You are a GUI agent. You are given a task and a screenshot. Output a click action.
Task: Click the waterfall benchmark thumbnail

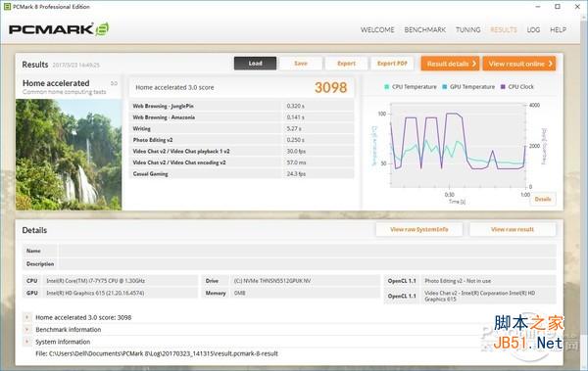[x=69, y=155]
